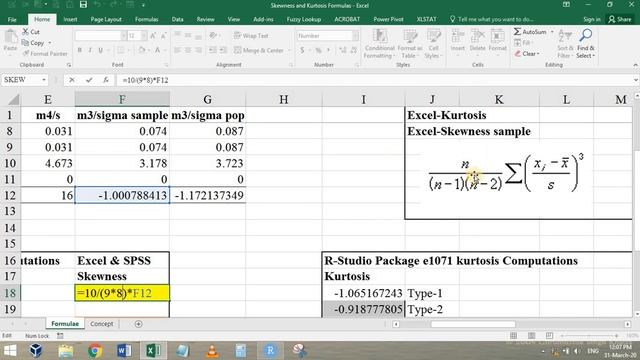This screenshot has width=640, height=360.
Task: Open the Data ribbon tab
Action: [x=178, y=19]
